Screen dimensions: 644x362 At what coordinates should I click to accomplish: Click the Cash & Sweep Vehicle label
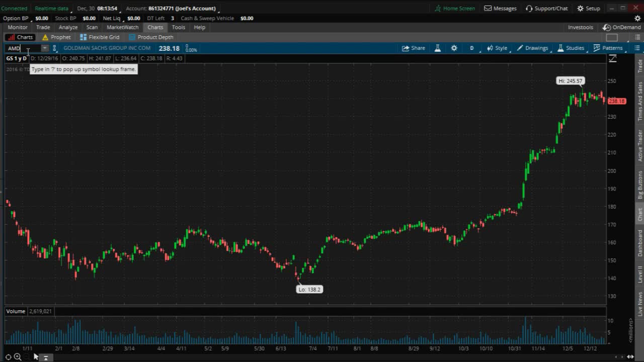click(x=207, y=18)
